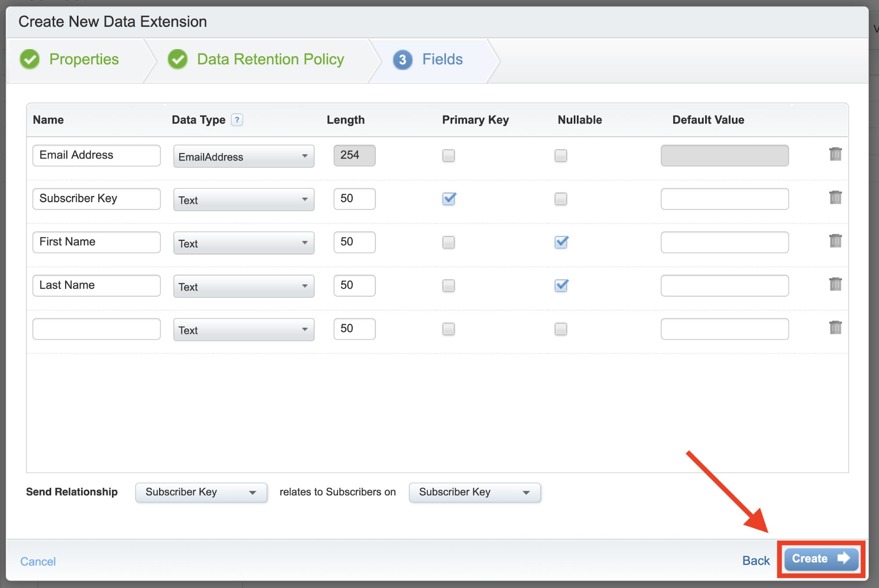The width and height of the screenshot is (879, 588).
Task: Toggle Primary Key for First Name
Action: coord(449,242)
